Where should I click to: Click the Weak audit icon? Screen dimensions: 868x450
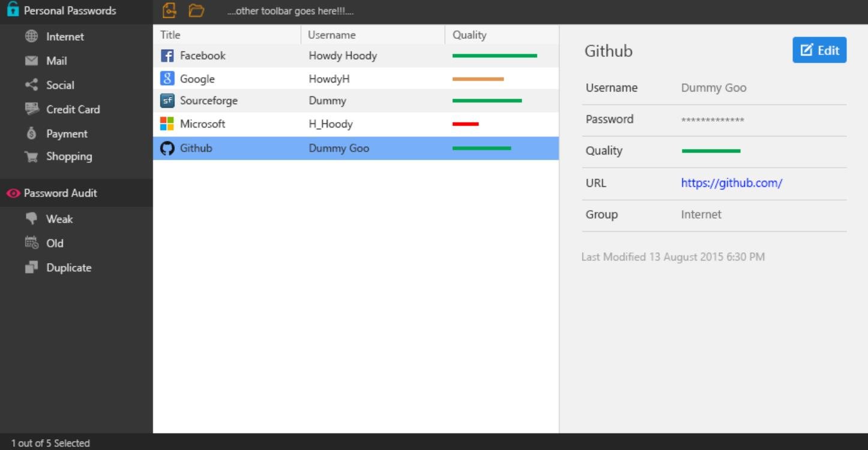31,219
